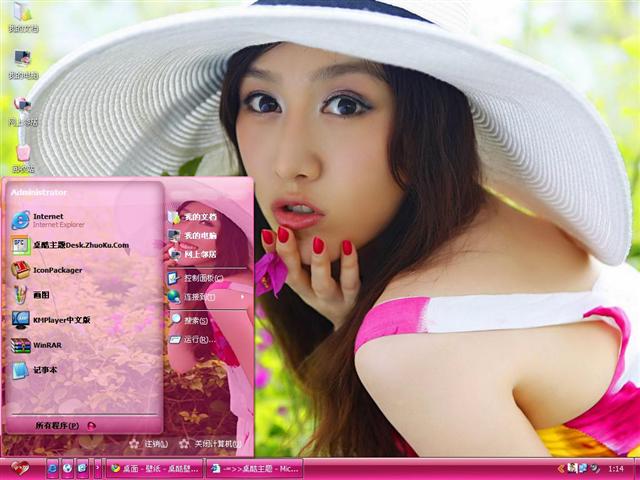The image size is (640, 480).
Task: Launch Internet Explorer from the Start menu
Action: pos(48,220)
